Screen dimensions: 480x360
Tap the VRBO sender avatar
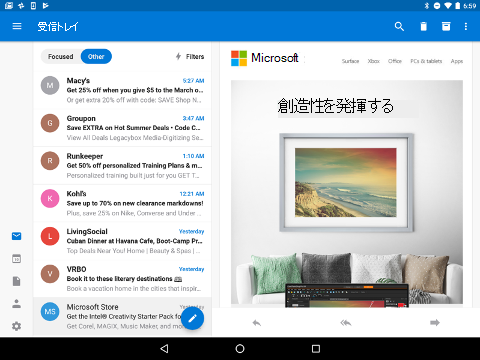click(50, 274)
